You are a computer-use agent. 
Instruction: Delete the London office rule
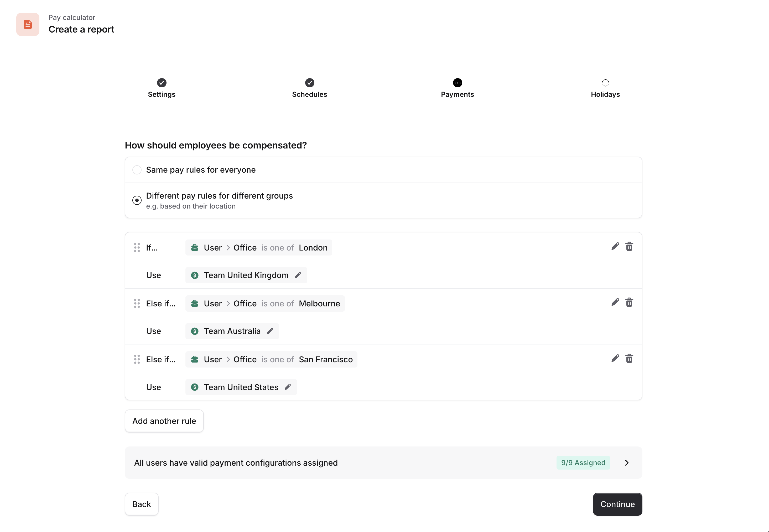pyautogui.click(x=629, y=247)
